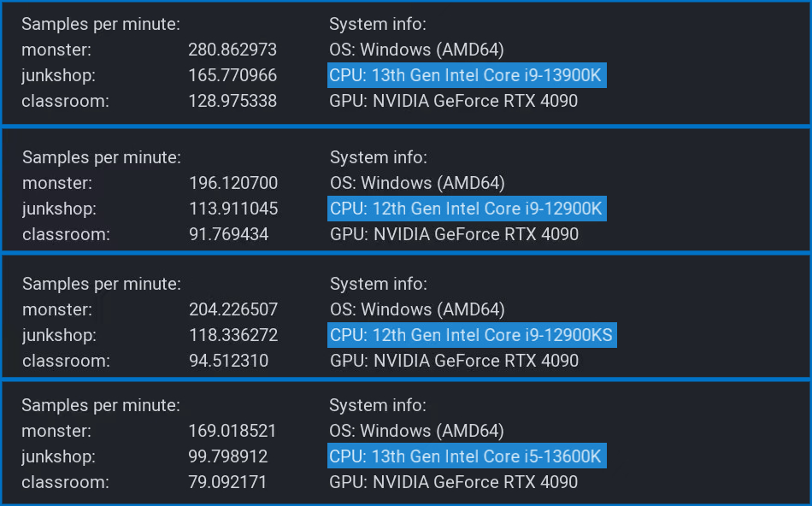Click classroom score 91.769434
Screen dimensions: 812x506
tap(229, 234)
